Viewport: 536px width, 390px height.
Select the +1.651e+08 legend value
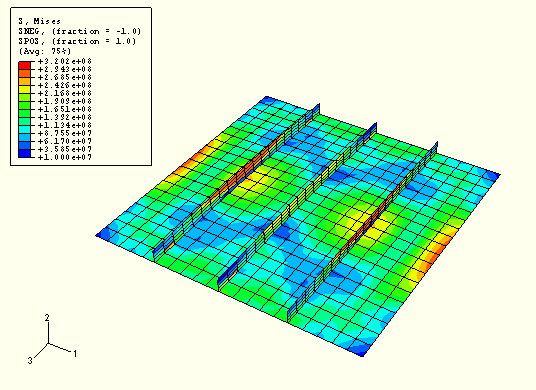65,109
